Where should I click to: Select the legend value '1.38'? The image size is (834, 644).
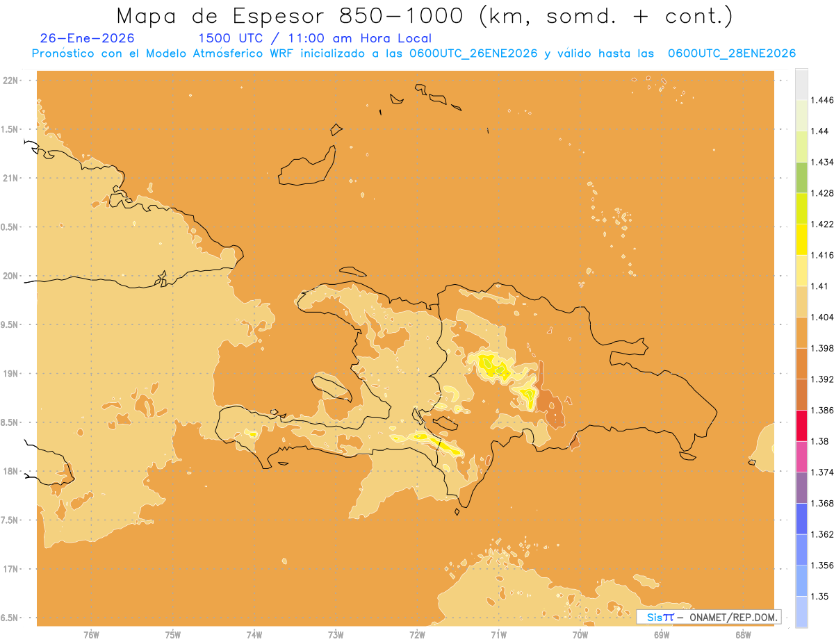(819, 441)
